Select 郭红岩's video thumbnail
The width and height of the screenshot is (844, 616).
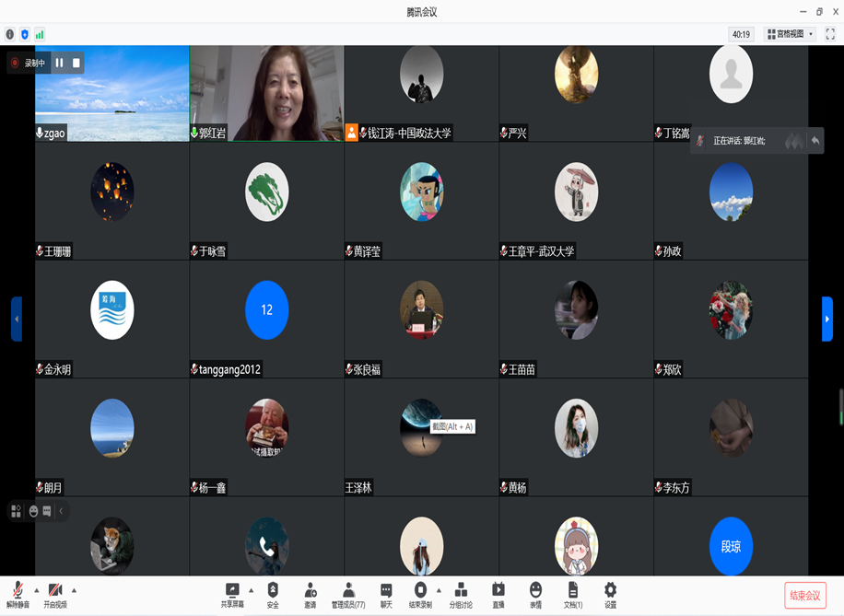coord(267,92)
